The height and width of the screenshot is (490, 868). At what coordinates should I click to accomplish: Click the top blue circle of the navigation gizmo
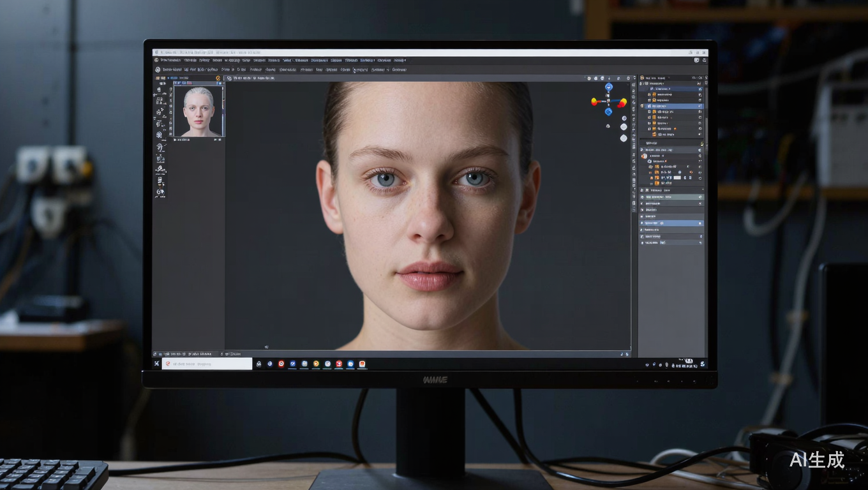[608, 87]
